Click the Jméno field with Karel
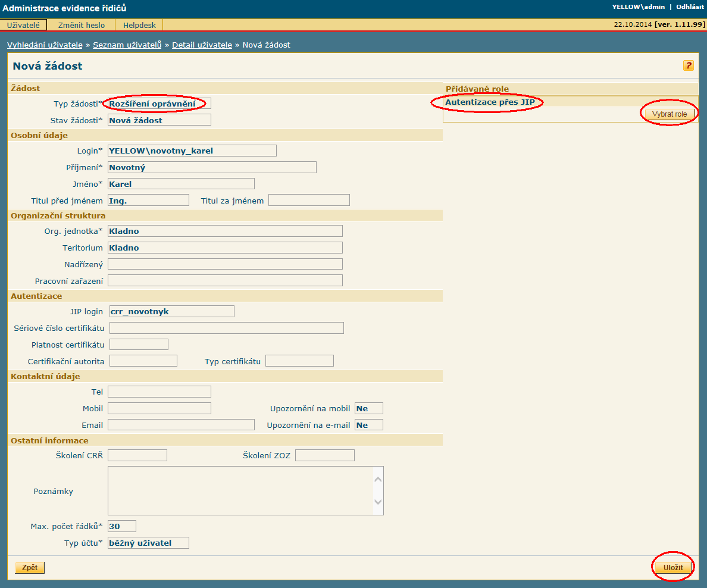This screenshot has height=588, width=707. 182,183
